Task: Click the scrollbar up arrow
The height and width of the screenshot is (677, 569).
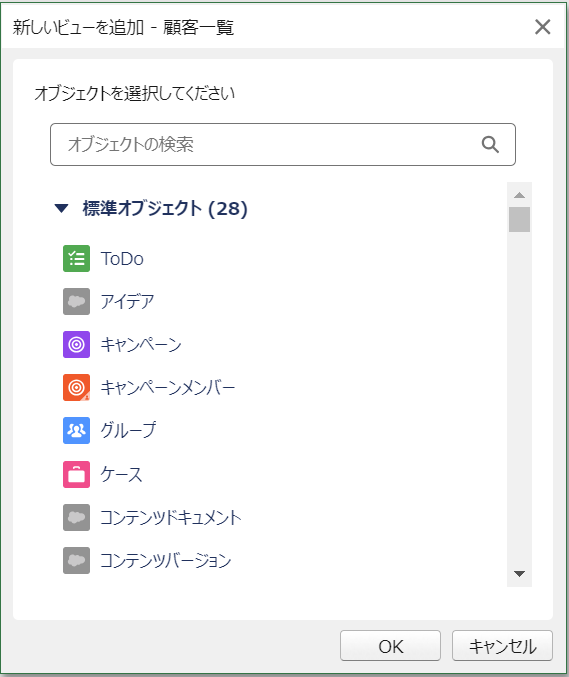Action: click(519, 195)
